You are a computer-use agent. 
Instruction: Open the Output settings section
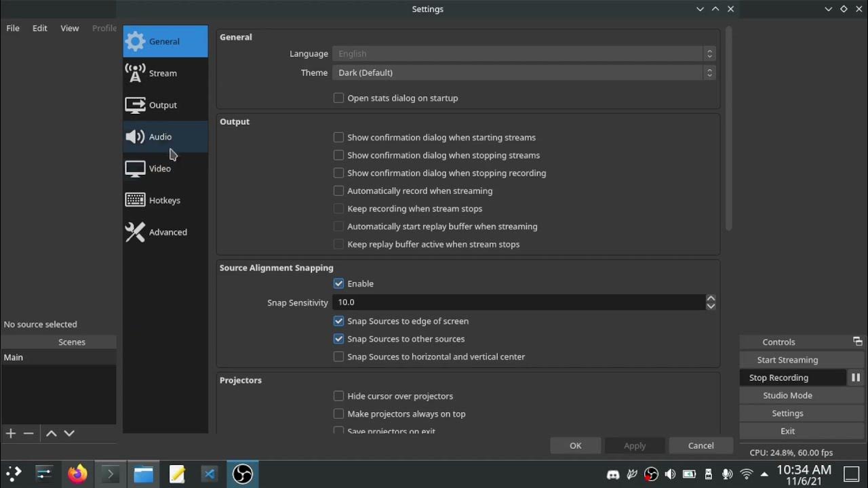pyautogui.click(x=165, y=105)
